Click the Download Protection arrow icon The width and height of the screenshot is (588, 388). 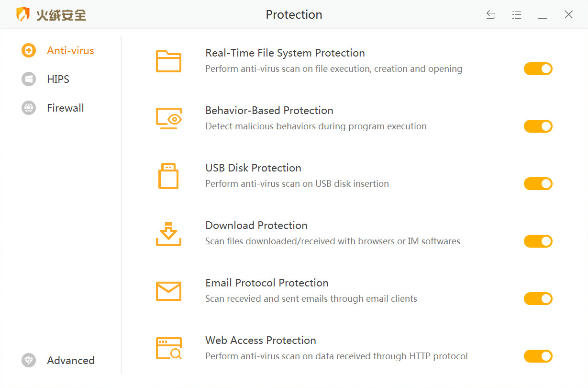168,234
